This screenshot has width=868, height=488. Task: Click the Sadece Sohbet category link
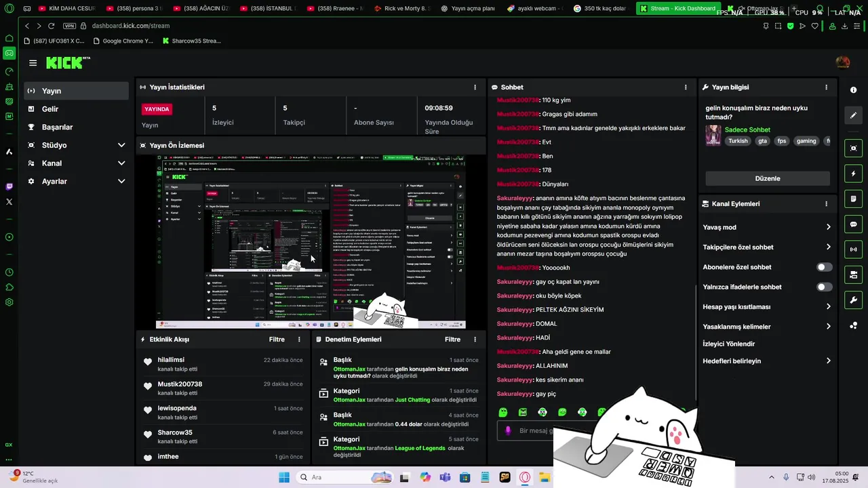coord(747,130)
